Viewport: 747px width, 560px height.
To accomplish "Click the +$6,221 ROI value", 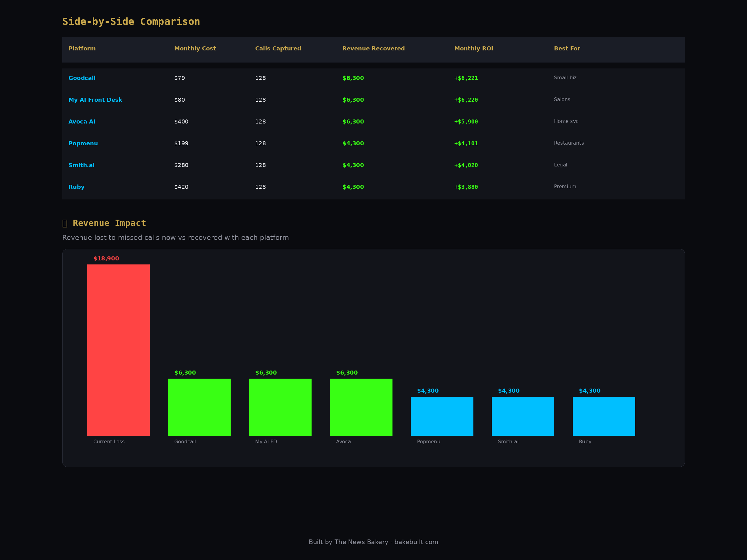I will tap(466, 78).
